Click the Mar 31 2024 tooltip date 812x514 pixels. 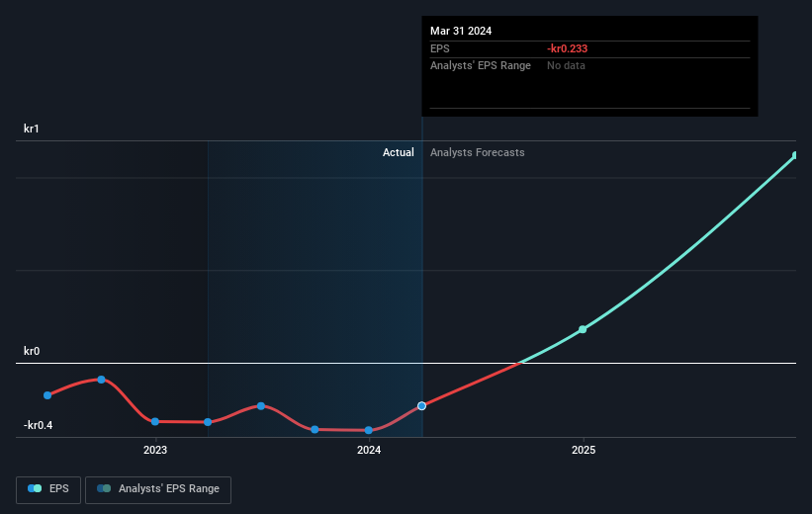461,31
